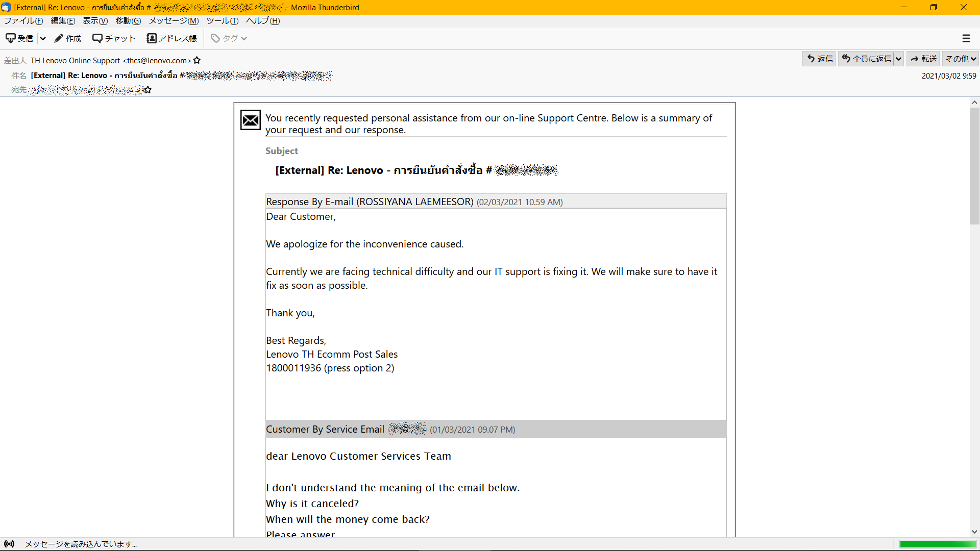
Task: Click the 'Response By E-mail' header text
Action: 370,202
